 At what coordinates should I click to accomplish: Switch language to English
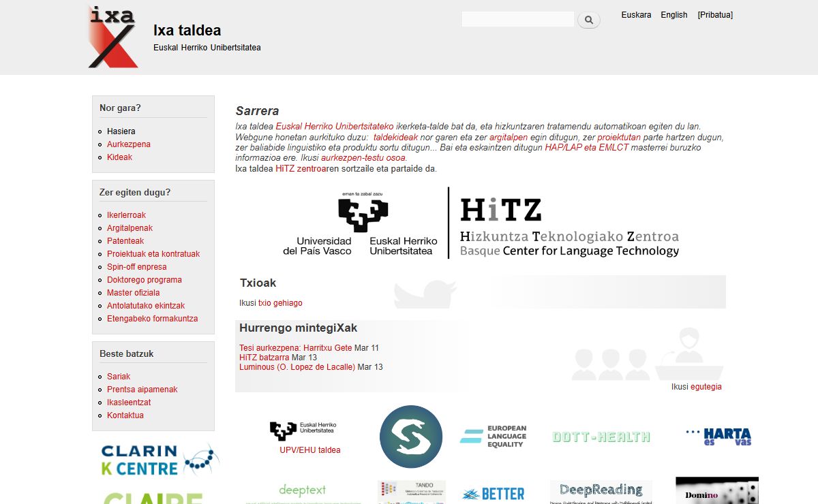pos(674,15)
